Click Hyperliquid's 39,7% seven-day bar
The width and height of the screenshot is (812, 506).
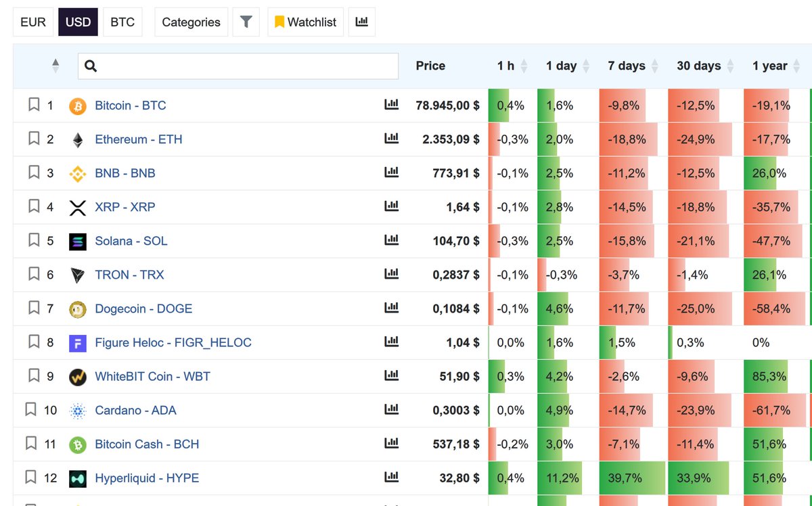[632, 478]
